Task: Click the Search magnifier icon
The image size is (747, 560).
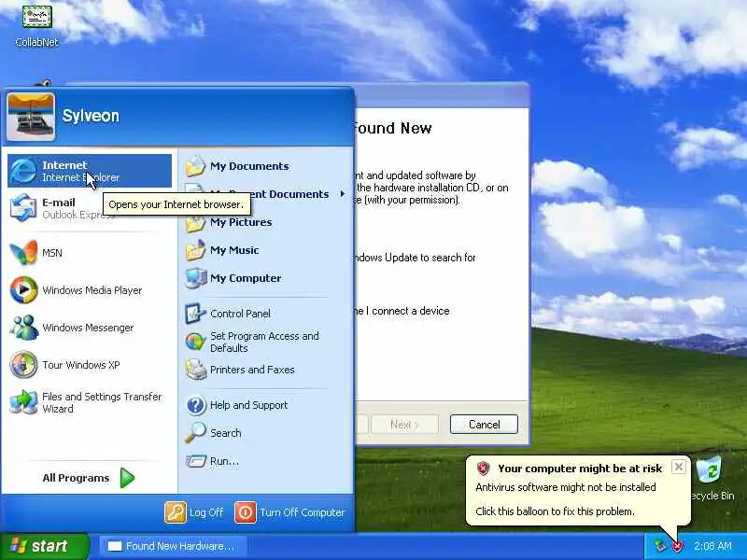Action: pos(195,433)
